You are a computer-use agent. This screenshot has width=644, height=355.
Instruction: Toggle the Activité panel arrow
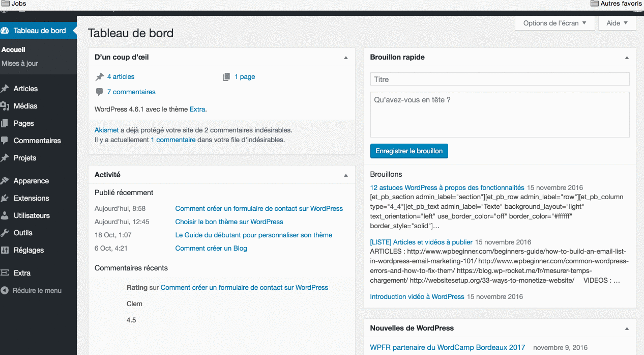coord(346,175)
